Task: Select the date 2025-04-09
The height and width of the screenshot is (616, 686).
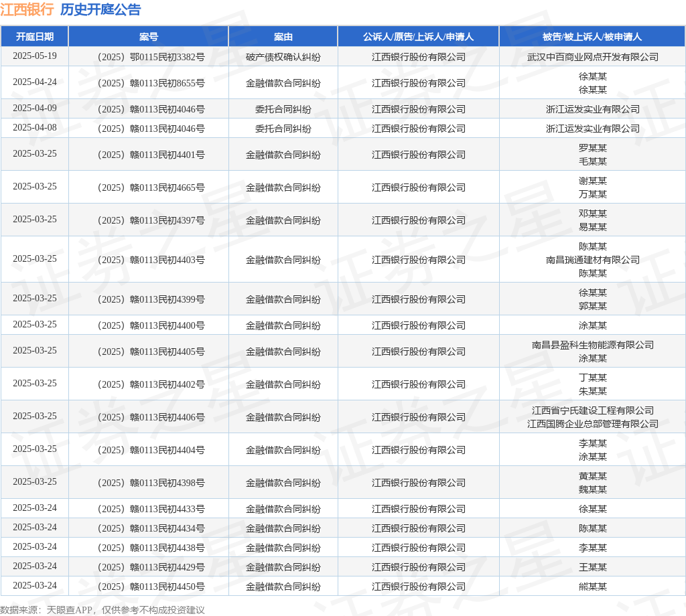Action: pyautogui.click(x=35, y=108)
